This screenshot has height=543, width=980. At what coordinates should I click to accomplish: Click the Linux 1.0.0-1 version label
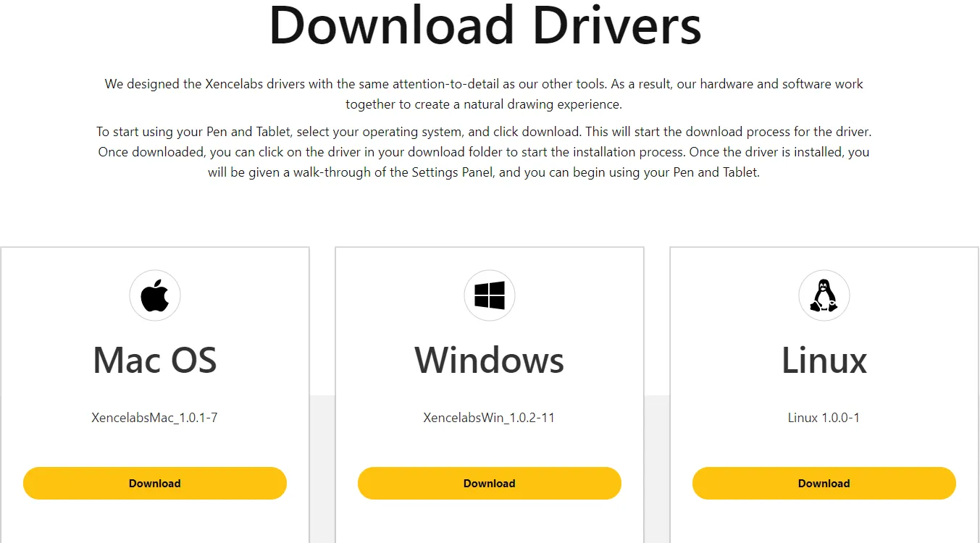coord(824,418)
